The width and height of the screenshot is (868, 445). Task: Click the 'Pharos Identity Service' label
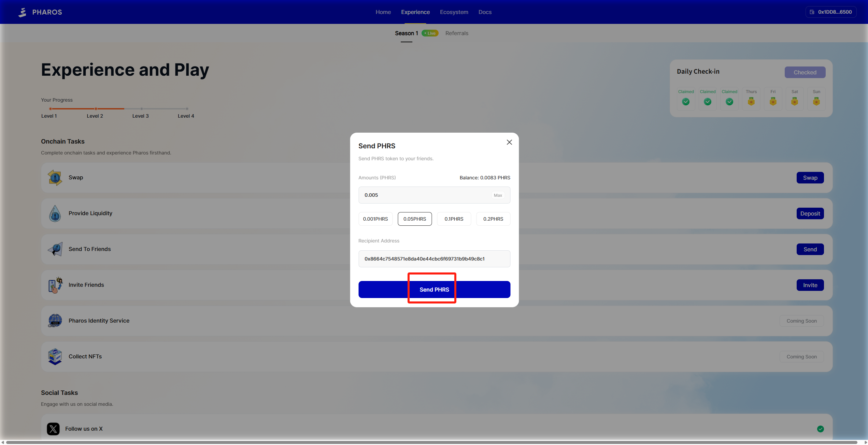99,321
